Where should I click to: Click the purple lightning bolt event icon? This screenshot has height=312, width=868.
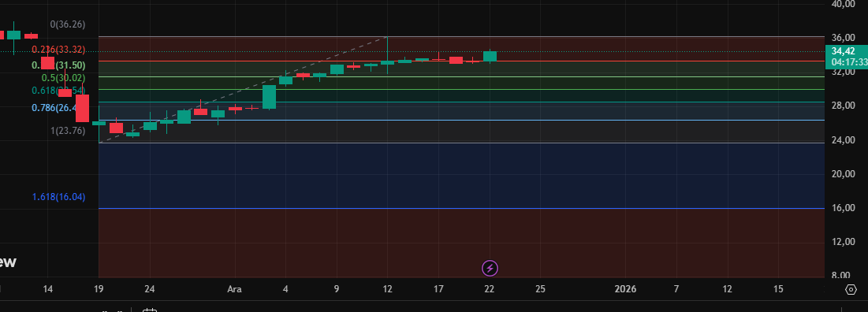pyautogui.click(x=490, y=269)
